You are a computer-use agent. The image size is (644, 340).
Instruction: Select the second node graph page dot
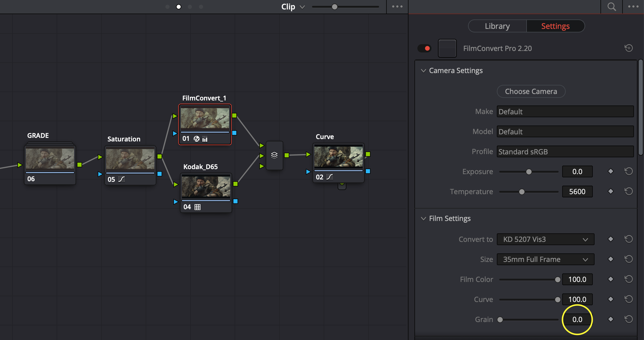click(179, 7)
